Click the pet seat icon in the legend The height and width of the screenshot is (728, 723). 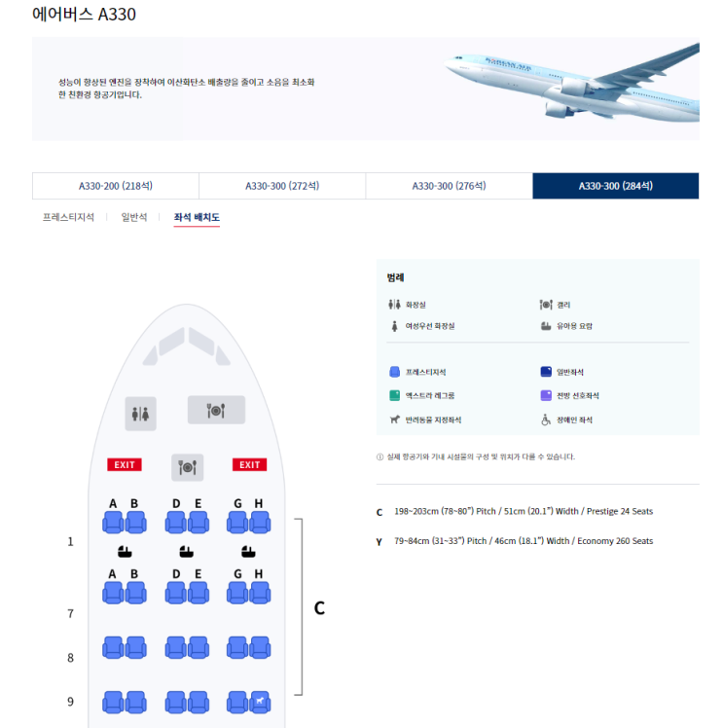click(x=394, y=419)
